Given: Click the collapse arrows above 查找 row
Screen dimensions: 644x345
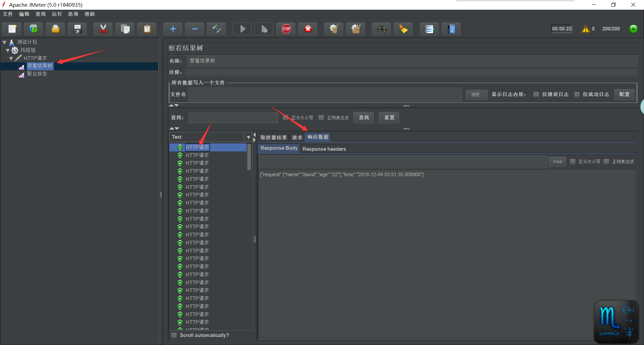Looking at the screenshot, I should (x=174, y=105).
